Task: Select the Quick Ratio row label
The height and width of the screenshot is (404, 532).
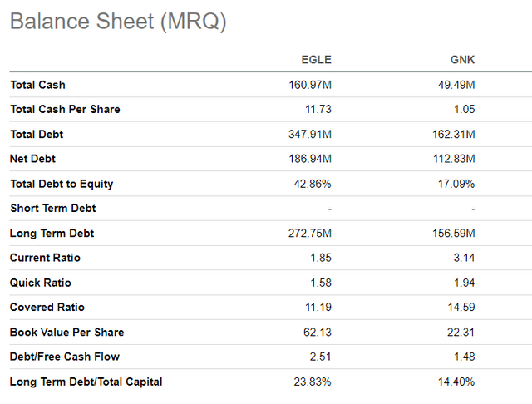Action: click(x=38, y=283)
